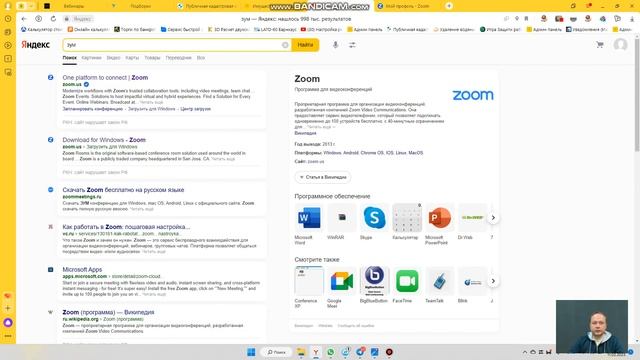Open history clock icon in sidebar
This screenshot has height=360, width=640.
[x=8, y=19]
